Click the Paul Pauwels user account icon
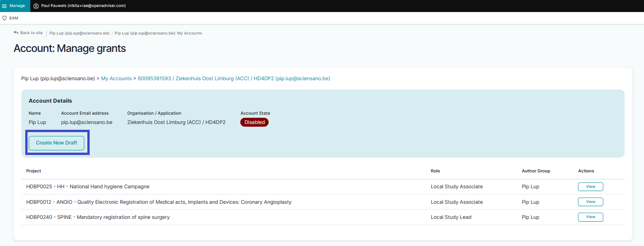644x246 pixels. click(x=36, y=6)
